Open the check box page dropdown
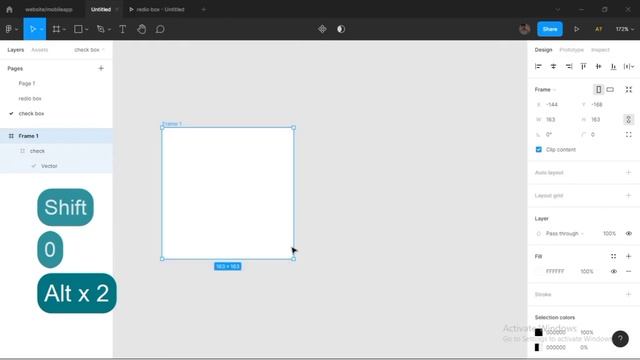 (x=89, y=50)
